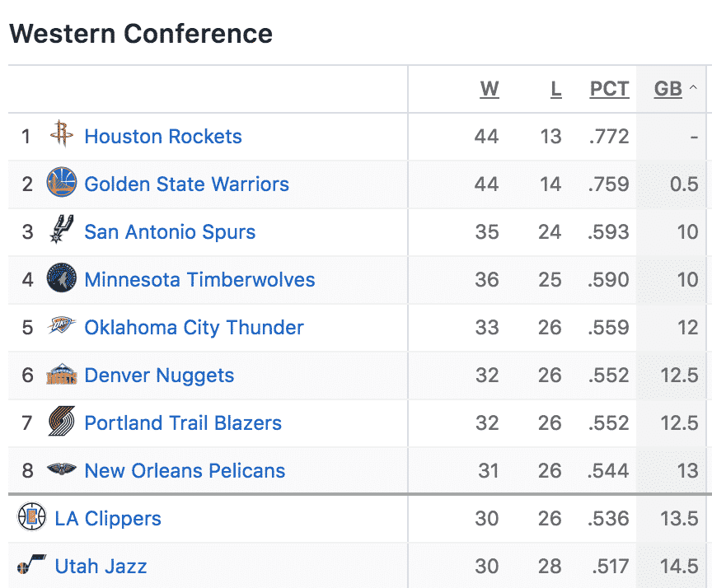Open the LA Clippers team link

tap(108, 519)
